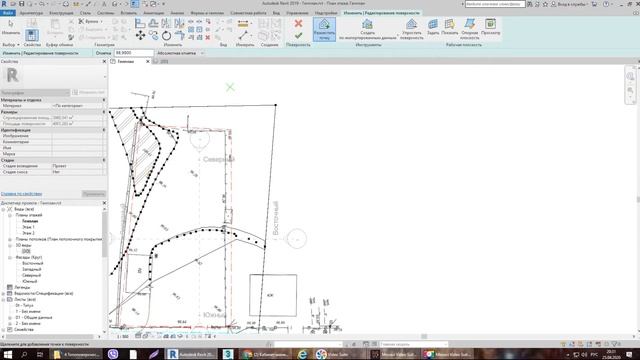Viewport: 640px width, 360px height.
Task: Open Create from imported data tool
Action: point(367,29)
